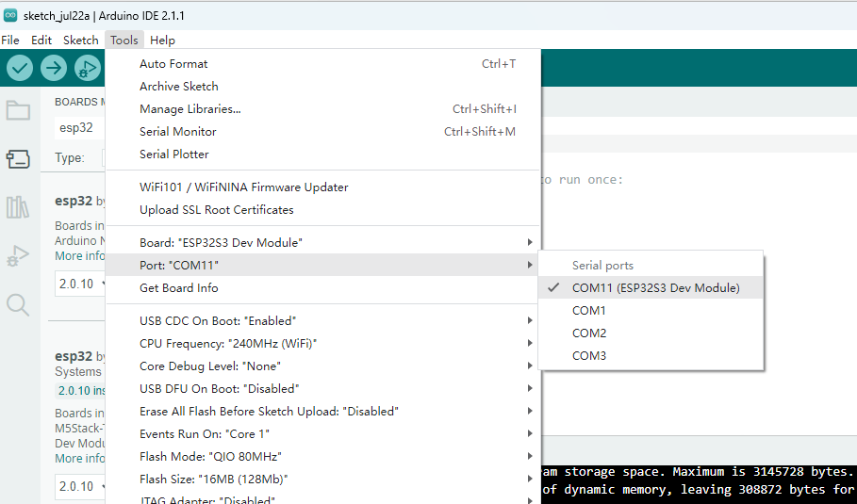
Task: Open the Sketchbook folder sidebar icon
Action: pos(18,110)
